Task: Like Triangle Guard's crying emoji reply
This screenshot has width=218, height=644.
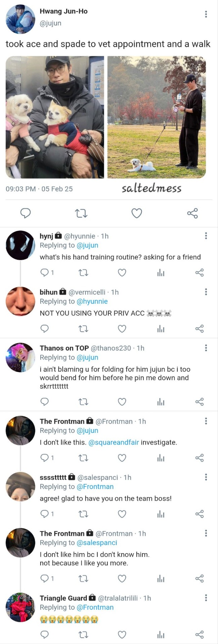Action: [122, 635]
